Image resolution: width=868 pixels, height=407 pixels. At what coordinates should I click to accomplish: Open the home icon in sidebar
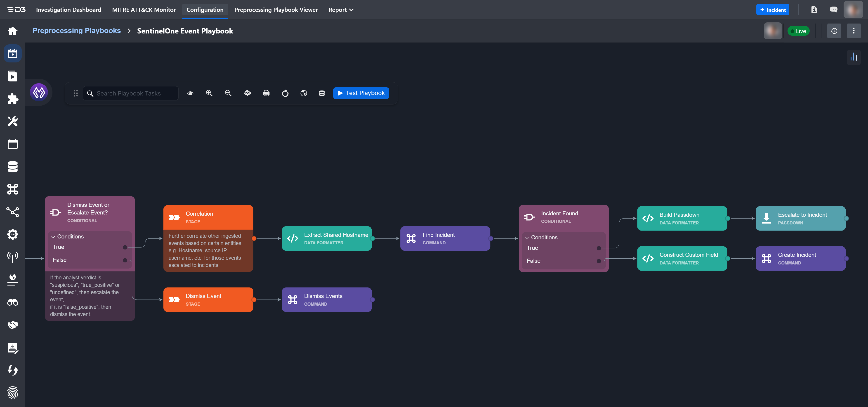pos(12,31)
